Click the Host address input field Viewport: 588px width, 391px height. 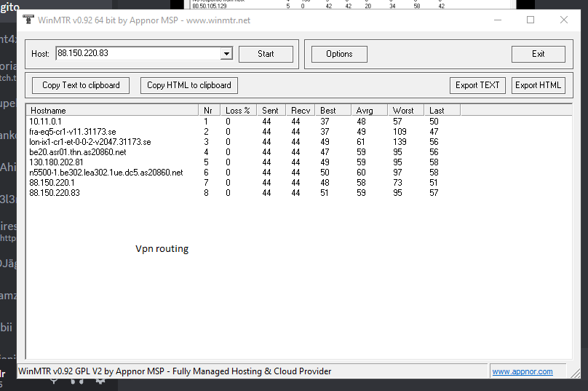137,54
